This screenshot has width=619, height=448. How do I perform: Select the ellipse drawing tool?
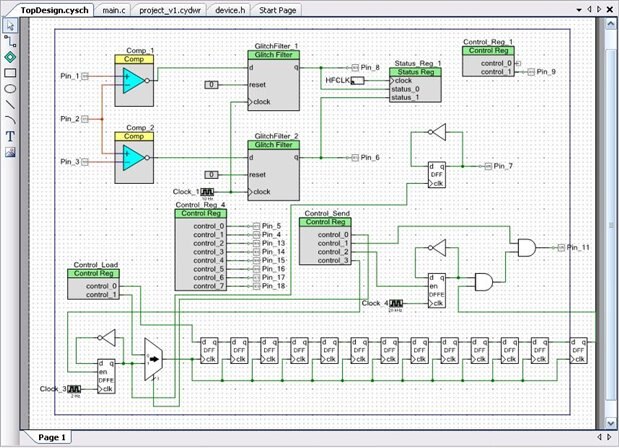pos(10,88)
